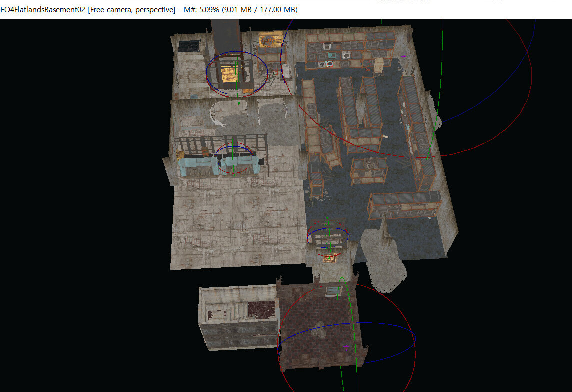Pick the small window on the brick room wall
The image size is (572, 392).
tap(333, 291)
